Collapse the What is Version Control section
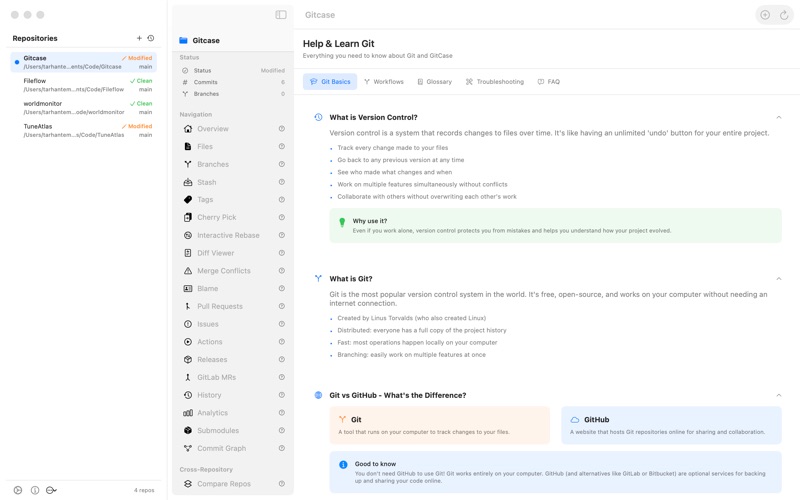This screenshot has width=800, height=500. click(x=779, y=117)
